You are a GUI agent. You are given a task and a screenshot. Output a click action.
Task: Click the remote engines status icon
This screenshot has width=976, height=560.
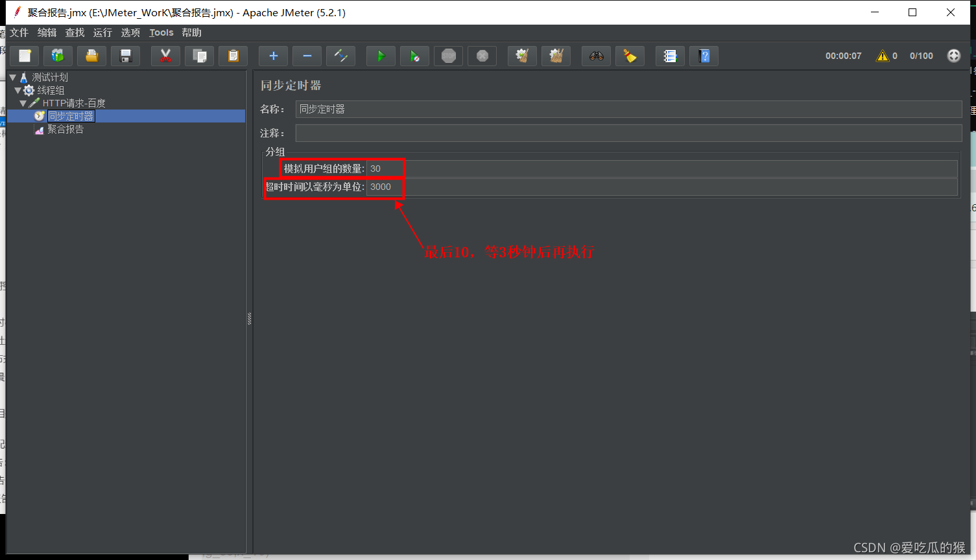(x=953, y=56)
